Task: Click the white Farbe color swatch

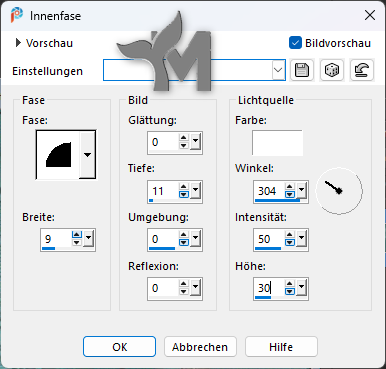Action: pyautogui.click(x=277, y=143)
